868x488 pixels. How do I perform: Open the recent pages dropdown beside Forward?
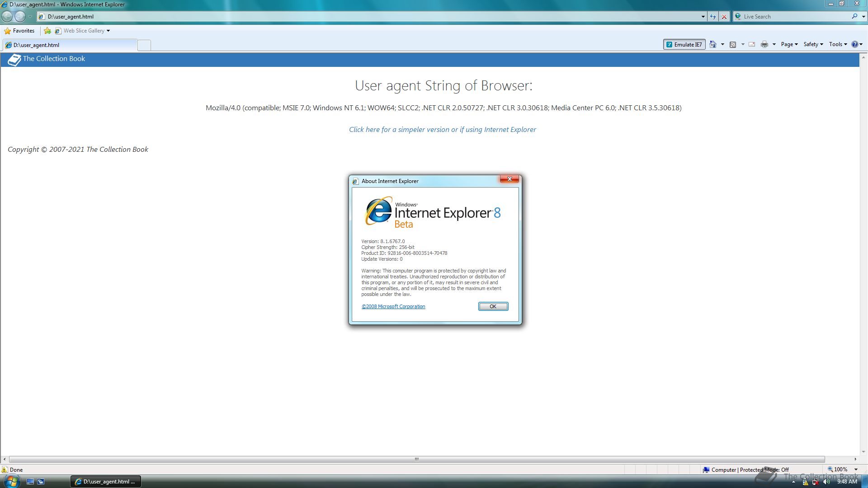point(30,17)
